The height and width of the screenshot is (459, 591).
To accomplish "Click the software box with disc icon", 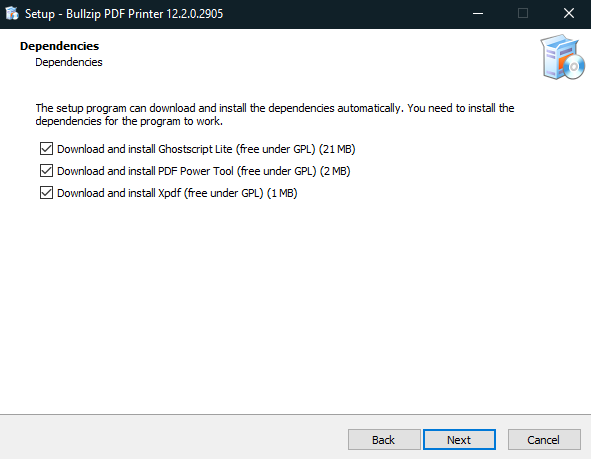I will [562, 57].
